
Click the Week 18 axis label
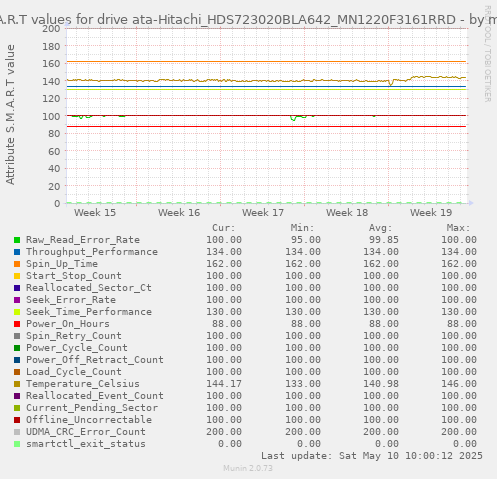pyautogui.click(x=347, y=213)
